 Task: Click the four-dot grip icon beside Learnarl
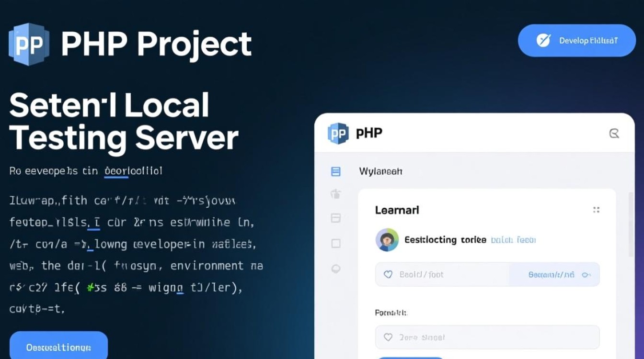click(596, 210)
